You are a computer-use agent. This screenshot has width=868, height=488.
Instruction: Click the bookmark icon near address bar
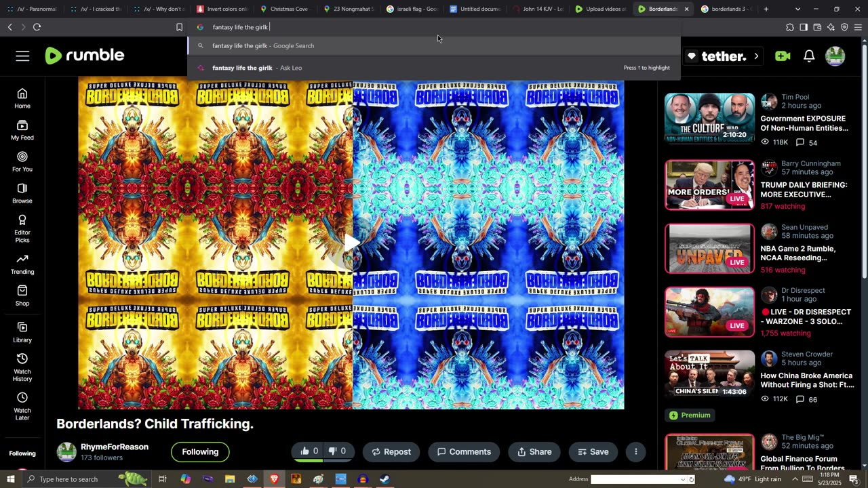click(179, 27)
